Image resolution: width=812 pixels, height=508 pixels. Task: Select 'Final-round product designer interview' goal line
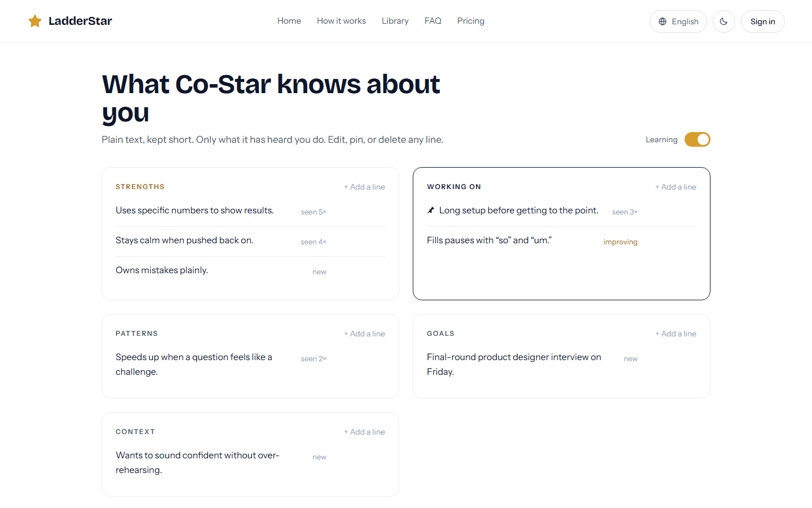[514, 365]
